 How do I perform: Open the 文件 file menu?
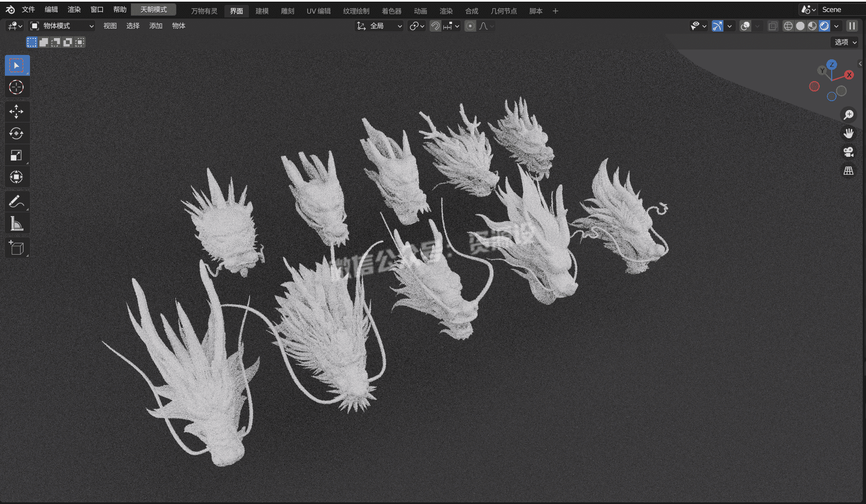pos(28,10)
